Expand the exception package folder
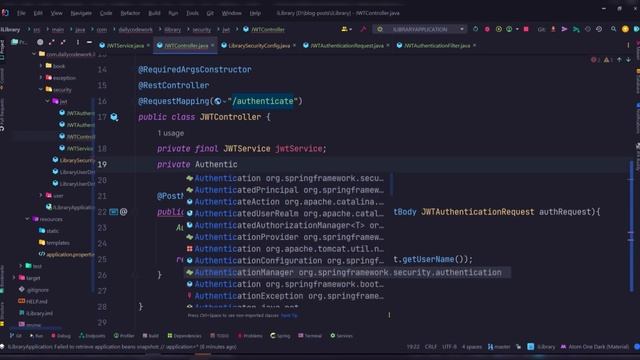The height and width of the screenshot is (360, 640). 41,78
